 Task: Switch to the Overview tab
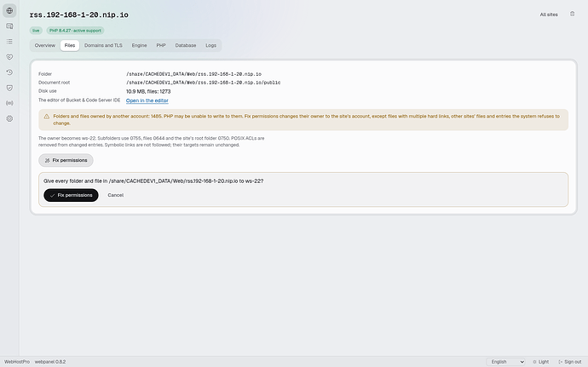(x=45, y=45)
